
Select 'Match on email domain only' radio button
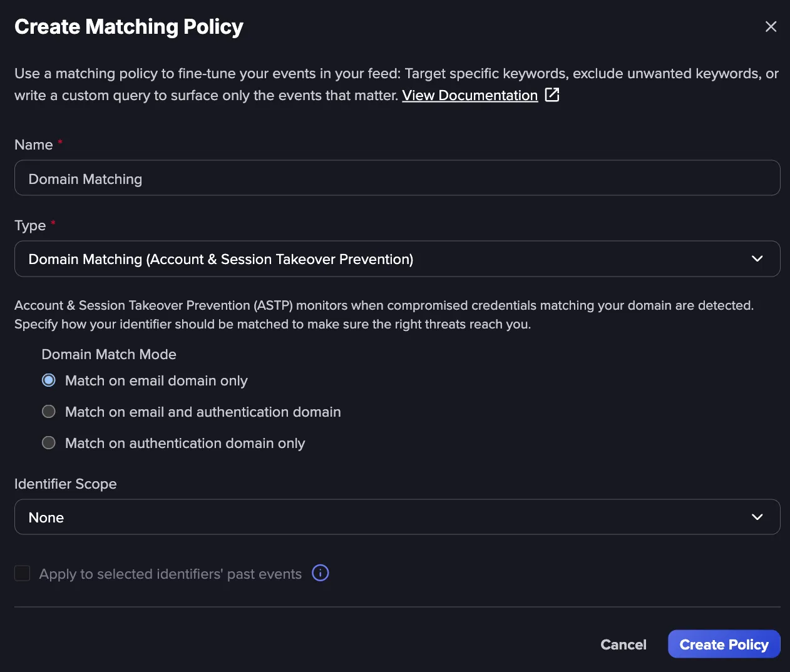[49, 380]
